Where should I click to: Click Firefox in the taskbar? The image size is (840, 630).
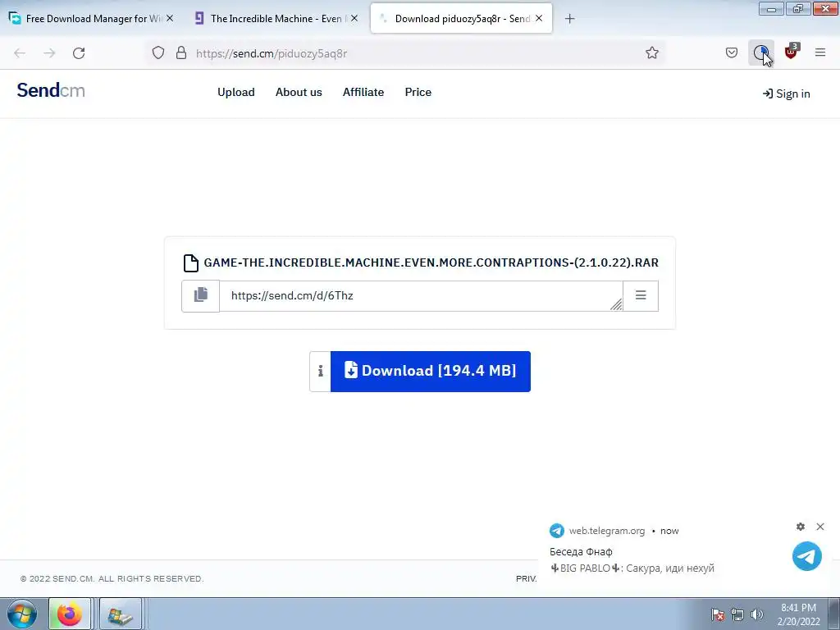pyautogui.click(x=70, y=614)
